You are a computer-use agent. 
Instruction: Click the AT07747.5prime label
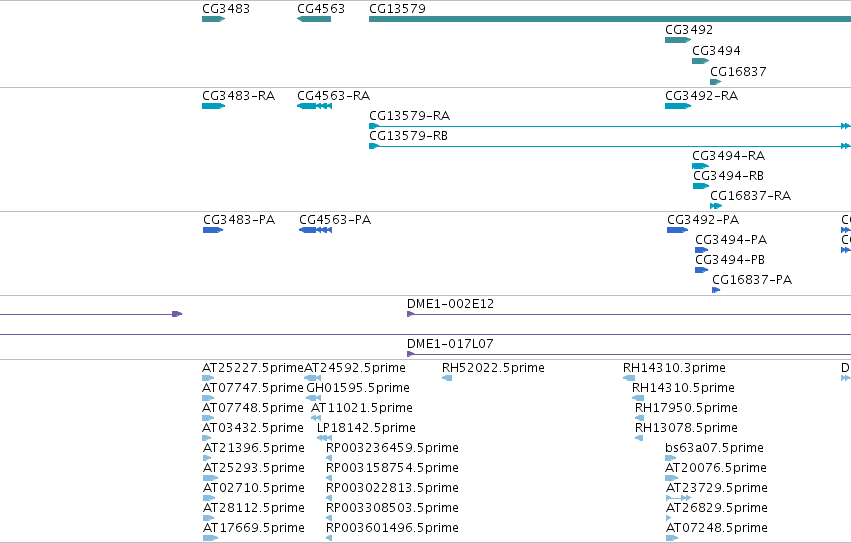tap(252, 388)
